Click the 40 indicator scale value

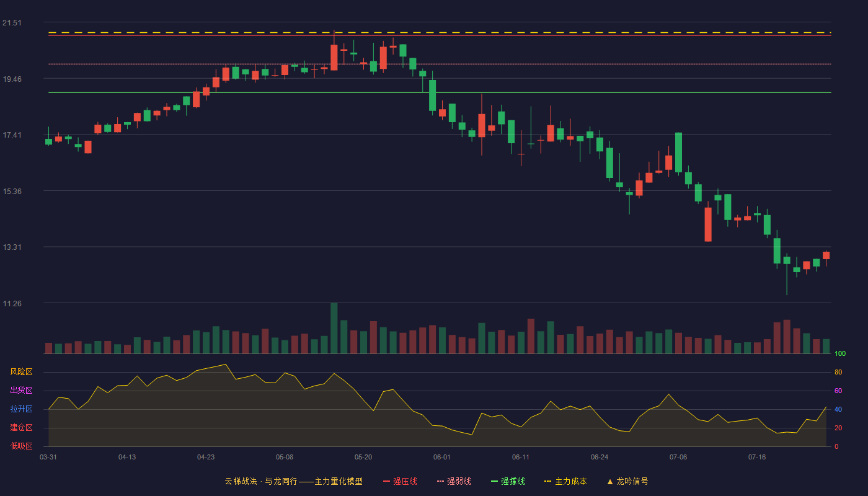point(838,409)
